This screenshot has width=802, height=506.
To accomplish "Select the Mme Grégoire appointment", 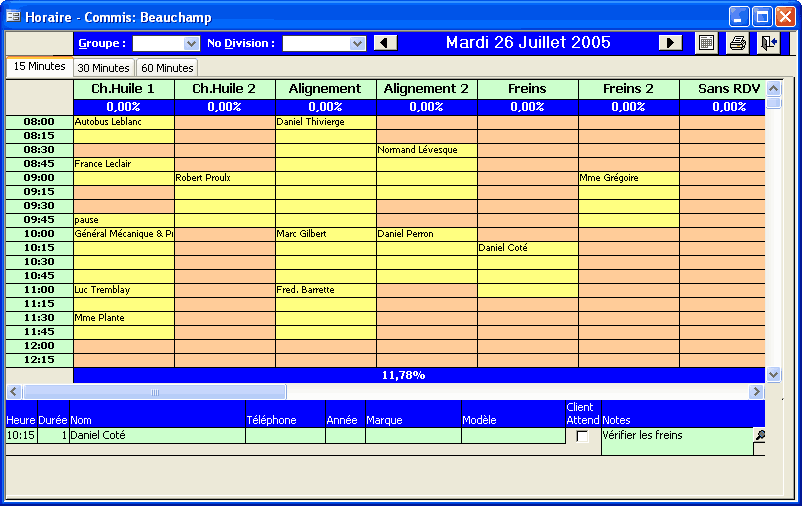I will click(629, 178).
